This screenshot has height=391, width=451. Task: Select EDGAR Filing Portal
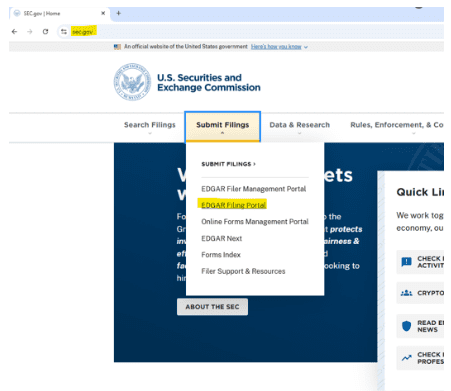pos(233,205)
